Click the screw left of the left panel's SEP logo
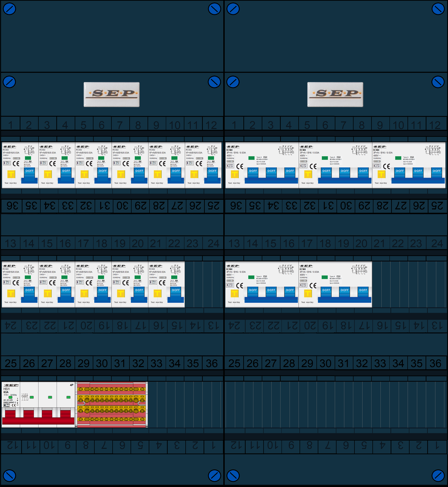This screenshot has width=448, height=487. click(9, 82)
